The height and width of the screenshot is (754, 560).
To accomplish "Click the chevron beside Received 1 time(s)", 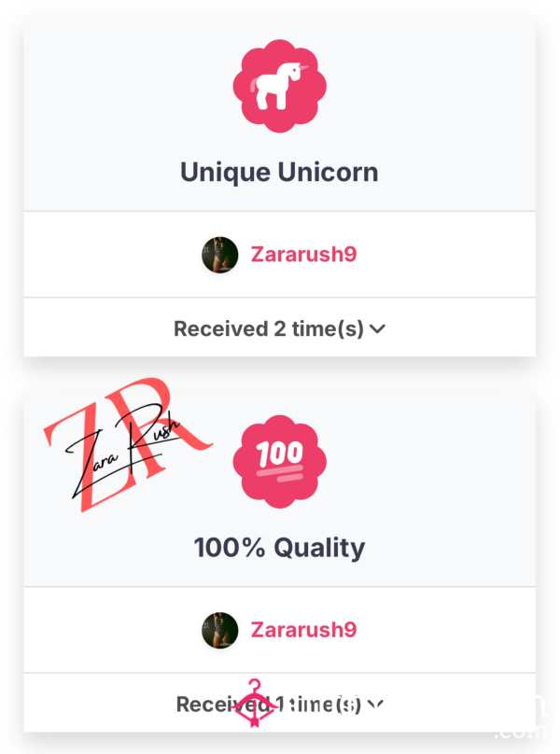I will click(x=376, y=705).
